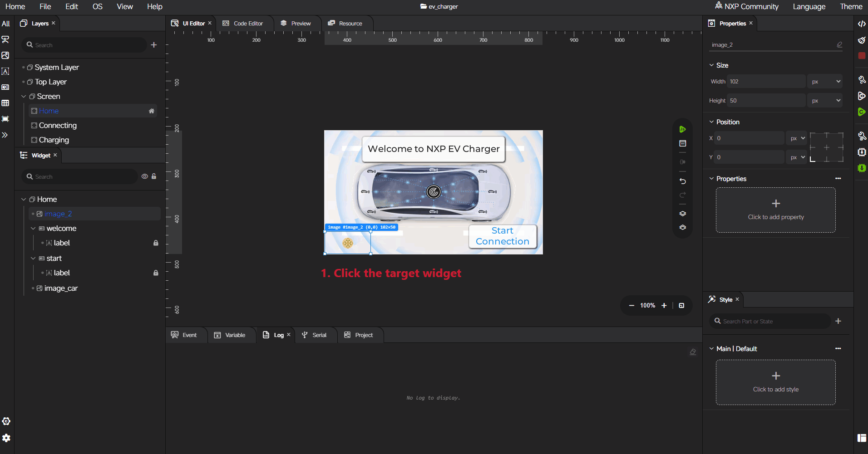Collapse the Main | Default style section
868x454 pixels.
711,349
